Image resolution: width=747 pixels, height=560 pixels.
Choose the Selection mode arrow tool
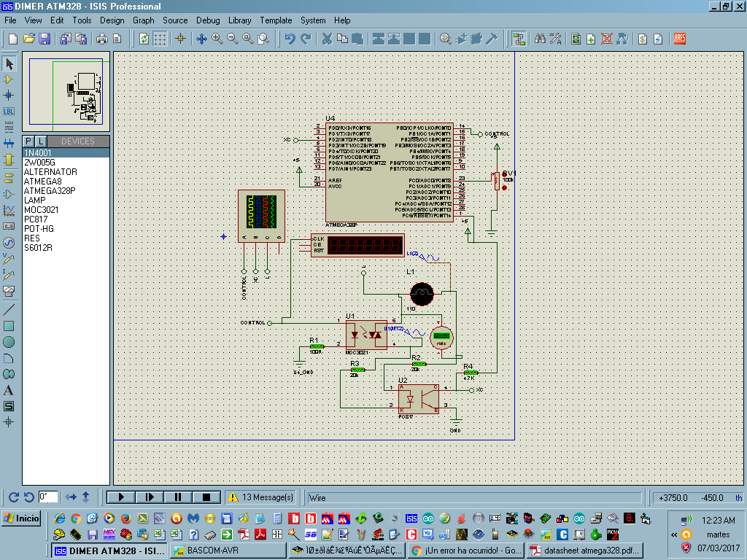9,63
